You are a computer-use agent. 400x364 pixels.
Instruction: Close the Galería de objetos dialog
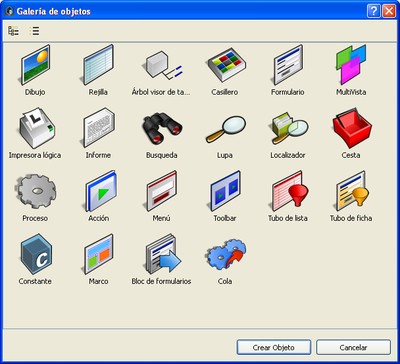[x=389, y=11]
